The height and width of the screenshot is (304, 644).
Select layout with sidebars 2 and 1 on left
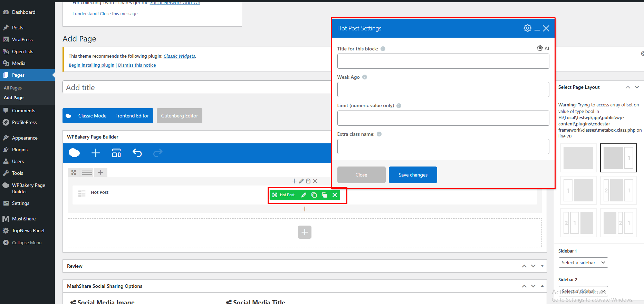pos(578,223)
